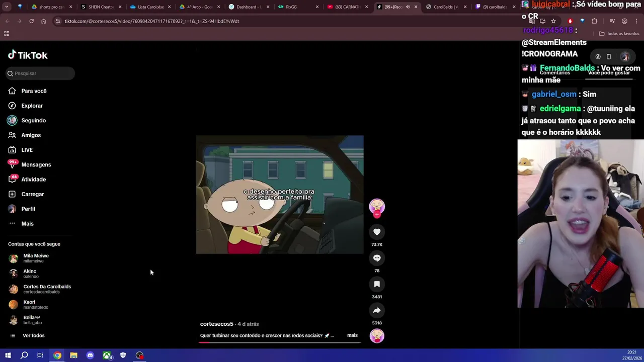Open File Explorer from the taskbar
644x362 pixels.
(73, 355)
